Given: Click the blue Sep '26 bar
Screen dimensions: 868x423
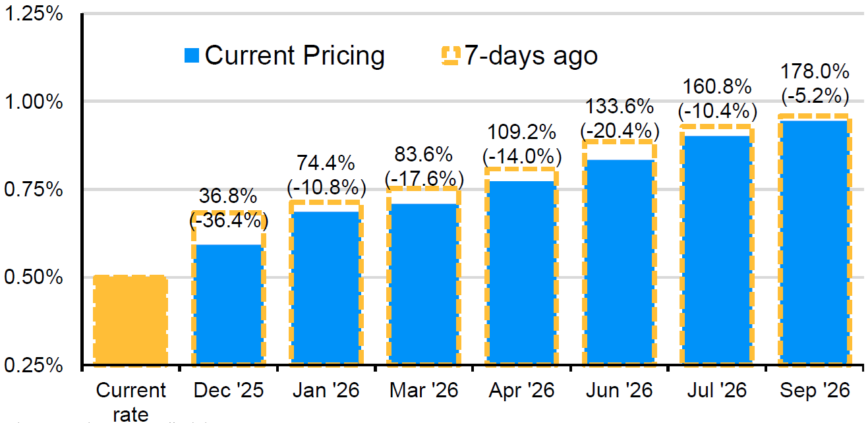Looking at the screenshot, I should [813, 242].
